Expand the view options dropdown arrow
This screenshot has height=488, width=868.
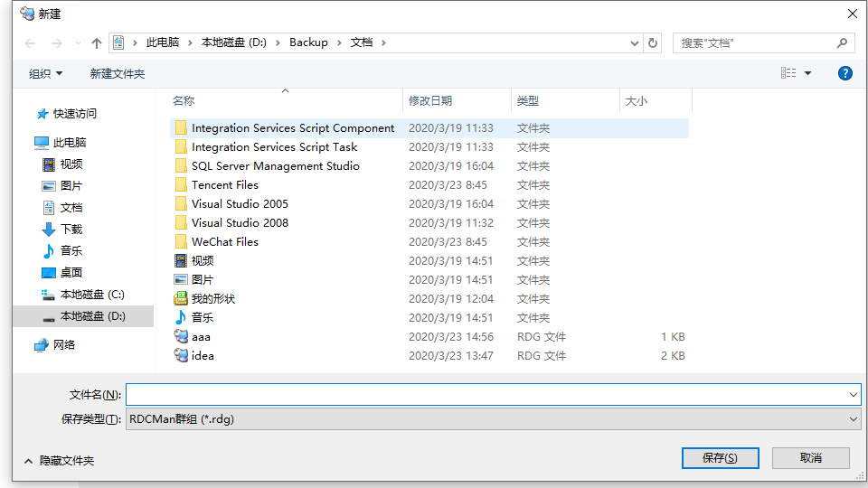[807, 73]
